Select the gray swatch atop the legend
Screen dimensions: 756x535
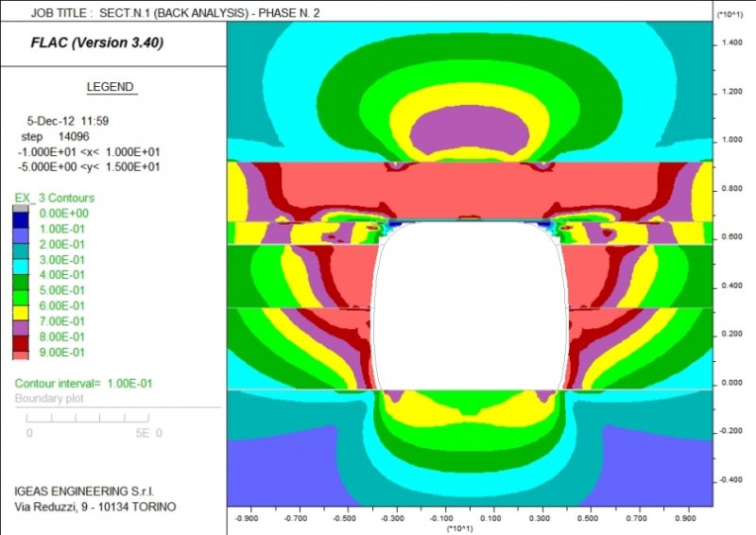click(21, 207)
